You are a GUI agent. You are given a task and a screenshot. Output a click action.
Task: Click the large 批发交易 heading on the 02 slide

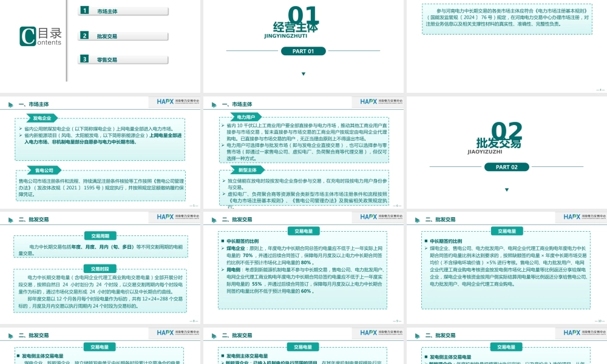coord(498,143)
